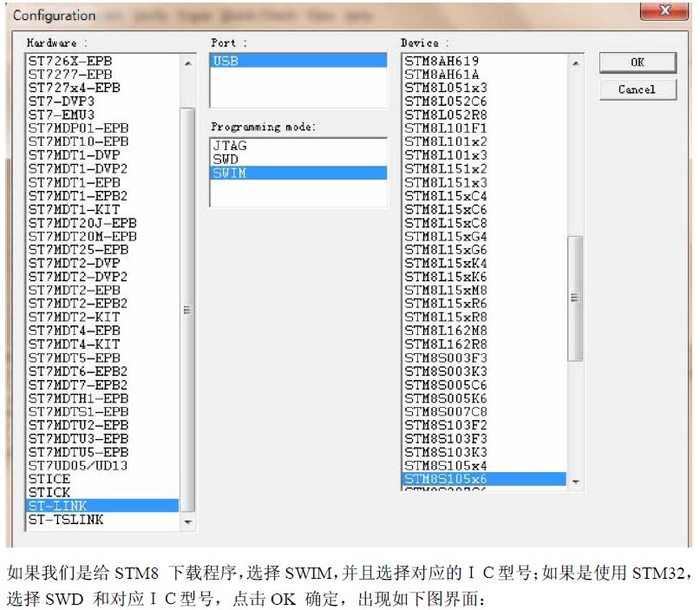Image resolution: width=700 pixels, height=610 pixels.
Task: Select STM8L162R8 device
Action: click(484, 344)
